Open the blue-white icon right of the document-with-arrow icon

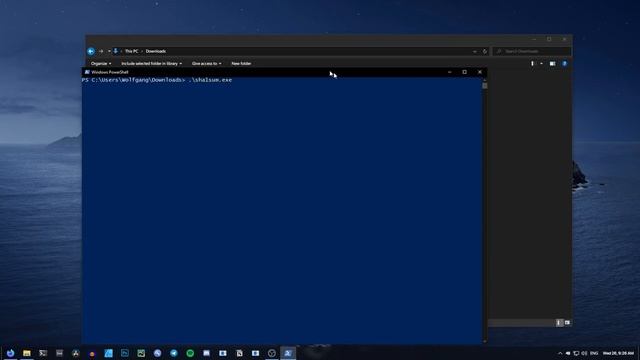[256, 353]
